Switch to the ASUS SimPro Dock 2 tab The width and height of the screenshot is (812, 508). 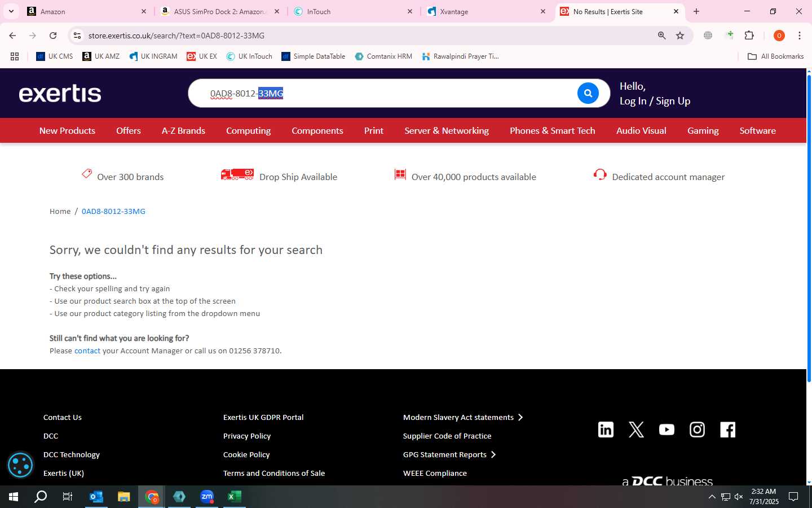(x=220, y=11)
